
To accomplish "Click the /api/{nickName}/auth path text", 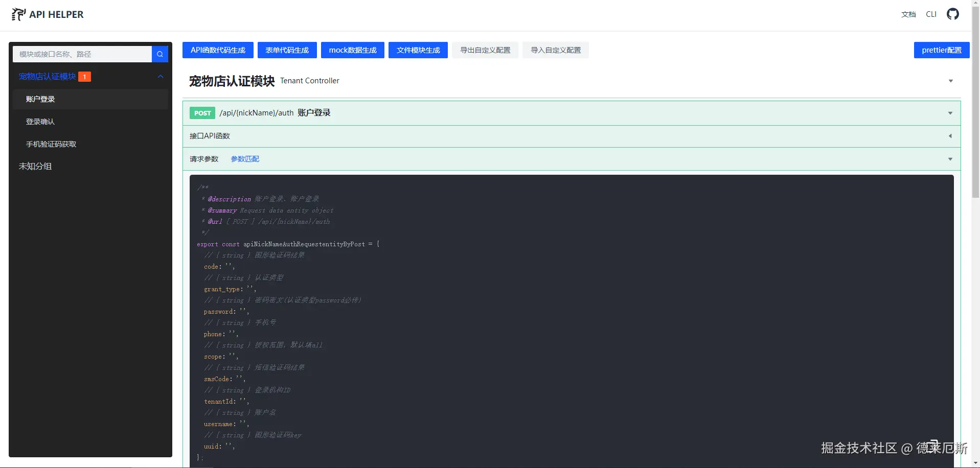I will pos(257,113).
